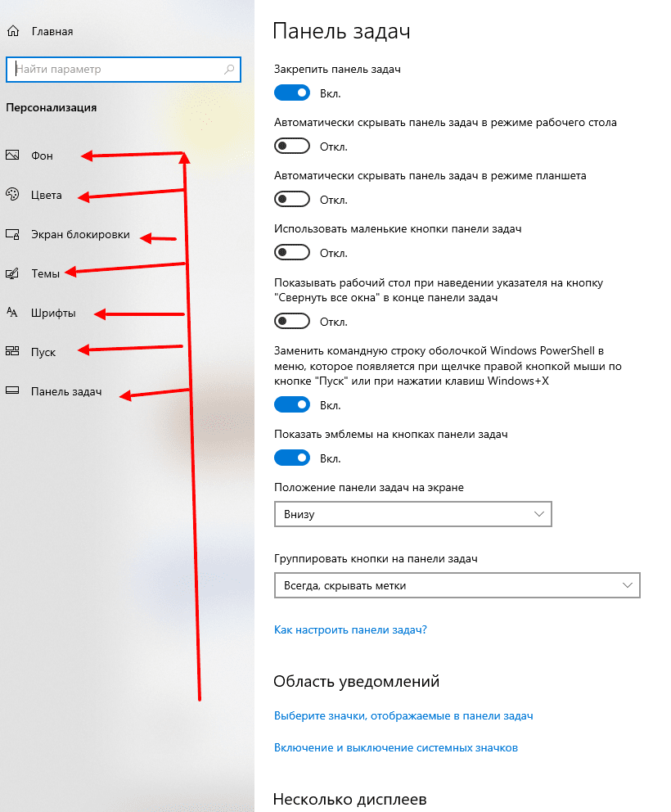
Task: Select Фон in the sidebar
Action: coord(42,156)
